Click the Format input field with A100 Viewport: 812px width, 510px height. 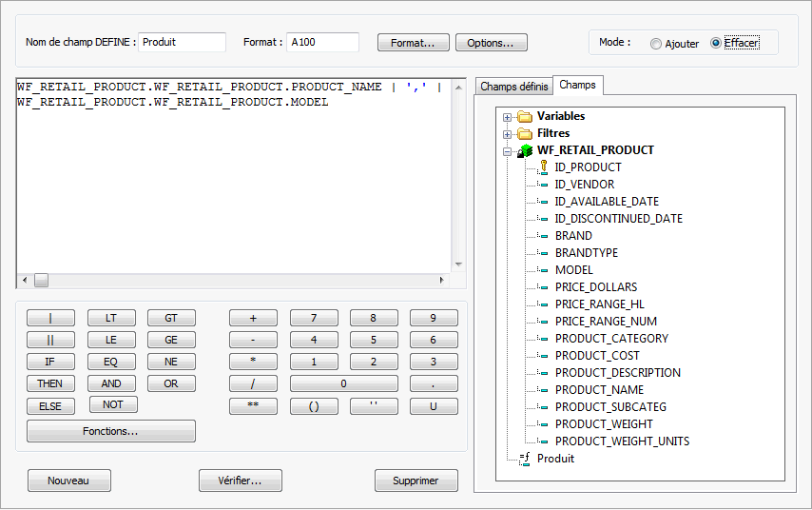(x=322, y=43)
